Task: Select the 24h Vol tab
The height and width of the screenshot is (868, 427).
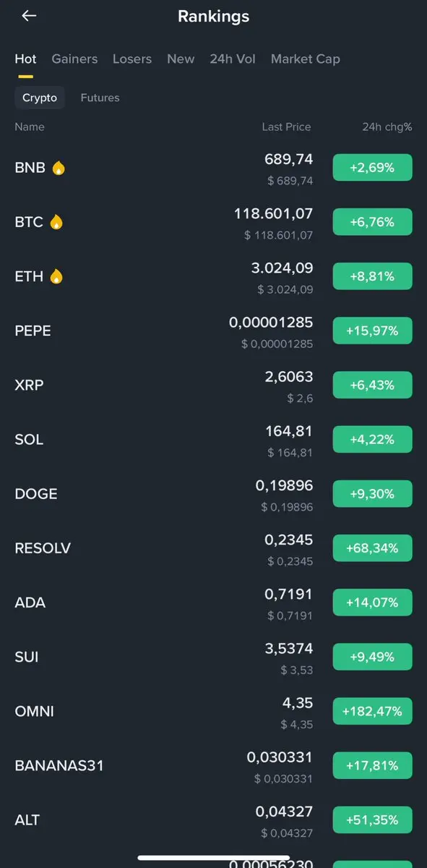Action: click(x=233, y=59)
